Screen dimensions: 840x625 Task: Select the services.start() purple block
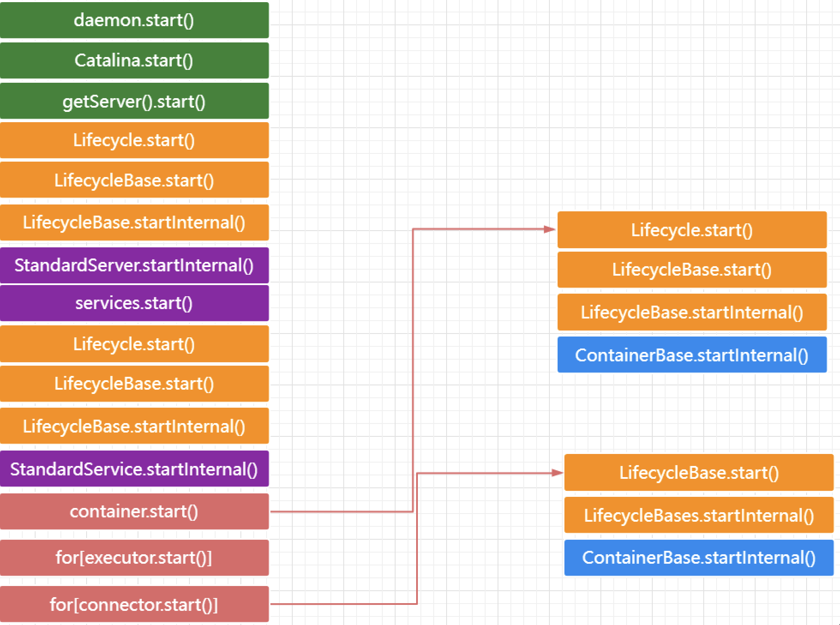134,303
